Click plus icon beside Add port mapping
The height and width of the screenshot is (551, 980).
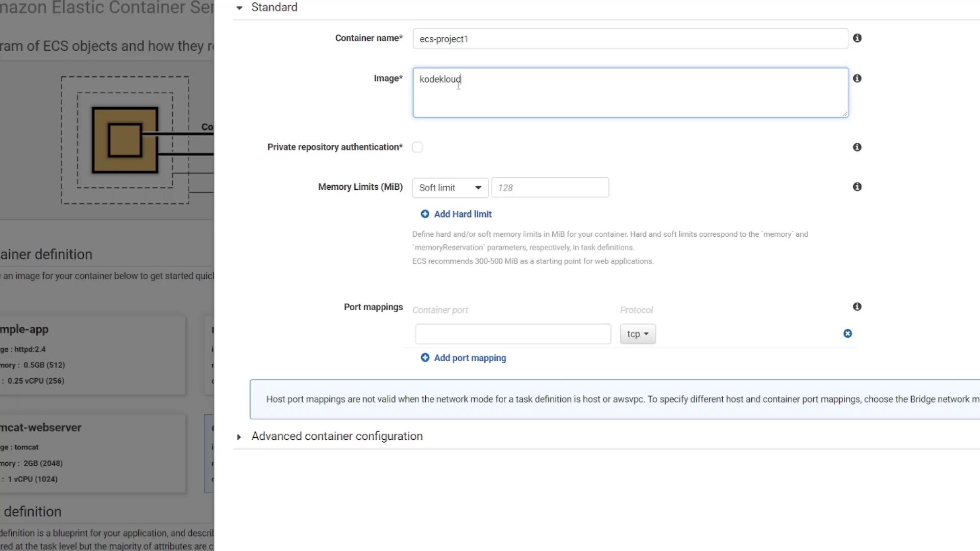click(x=425, y=358)
